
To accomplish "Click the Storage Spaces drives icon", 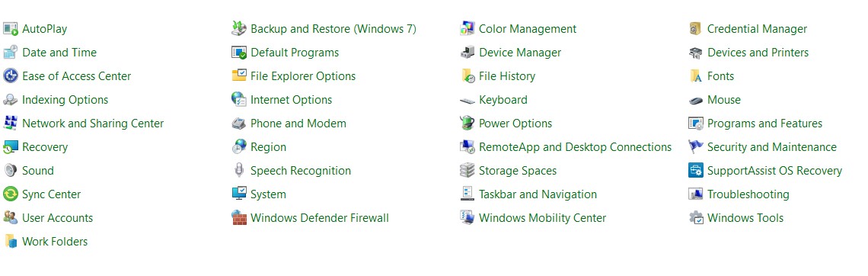I will coord(468,171).
